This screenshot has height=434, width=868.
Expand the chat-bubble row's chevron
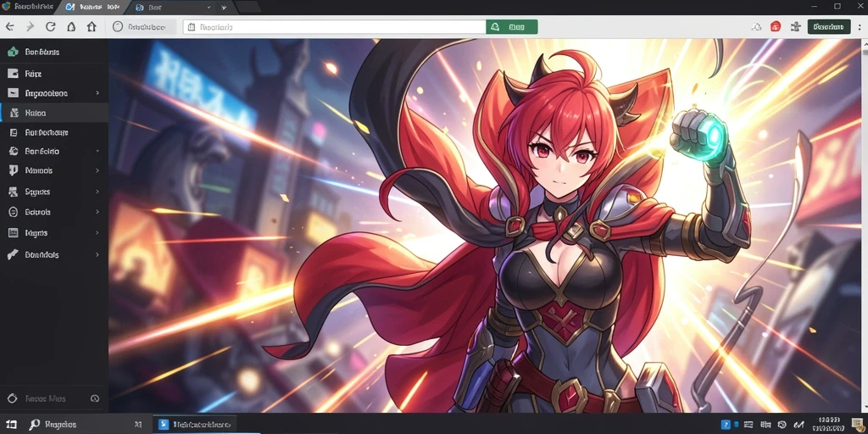[97, 170]
